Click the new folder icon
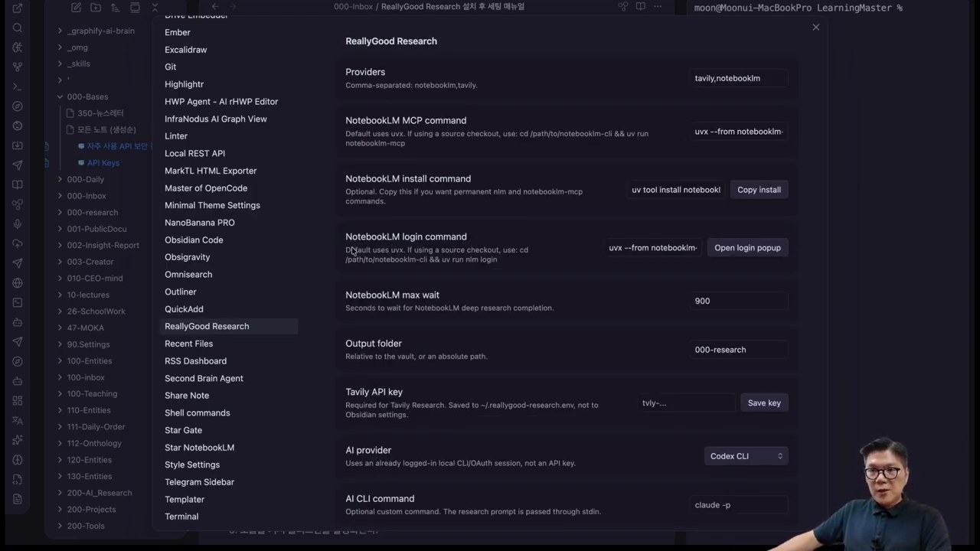Image resolution: width=980 pixels, height=551 pixels. click(96, 8)
